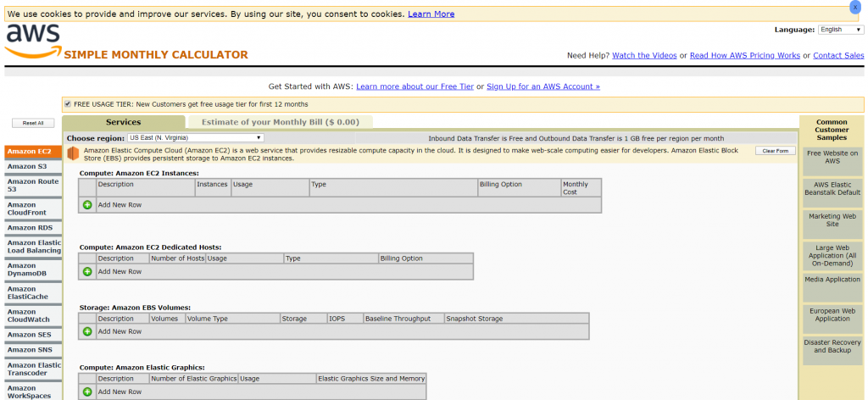Open Estimate of your Monthly Bill tab
The image size is (868, 400).
tap(280, 122)
